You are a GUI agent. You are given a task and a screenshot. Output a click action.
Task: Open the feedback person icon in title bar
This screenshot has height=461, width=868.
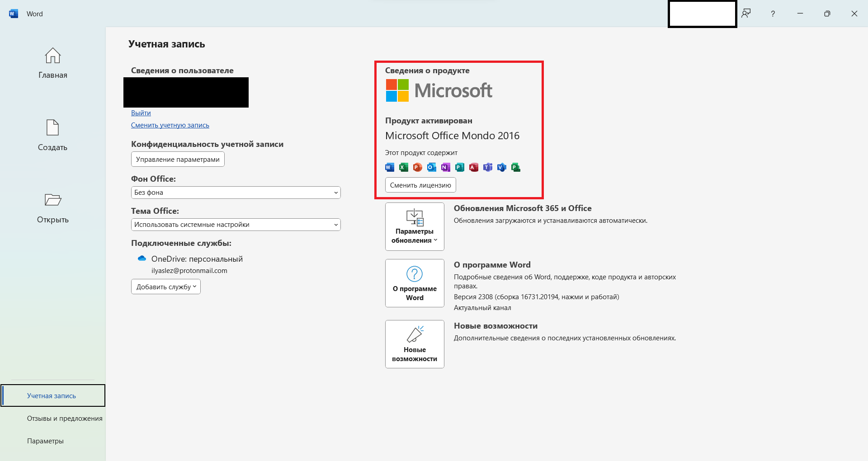[746, 14]
